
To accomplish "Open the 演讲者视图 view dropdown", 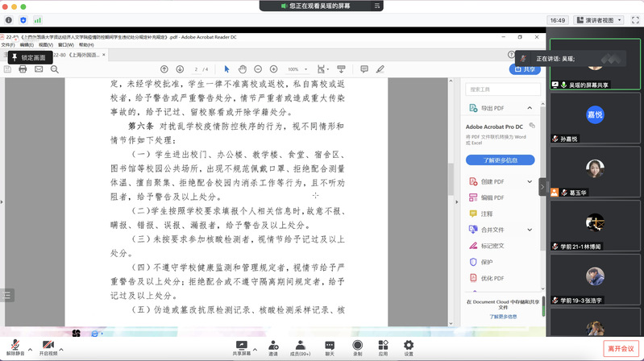I will click(599, 20).
